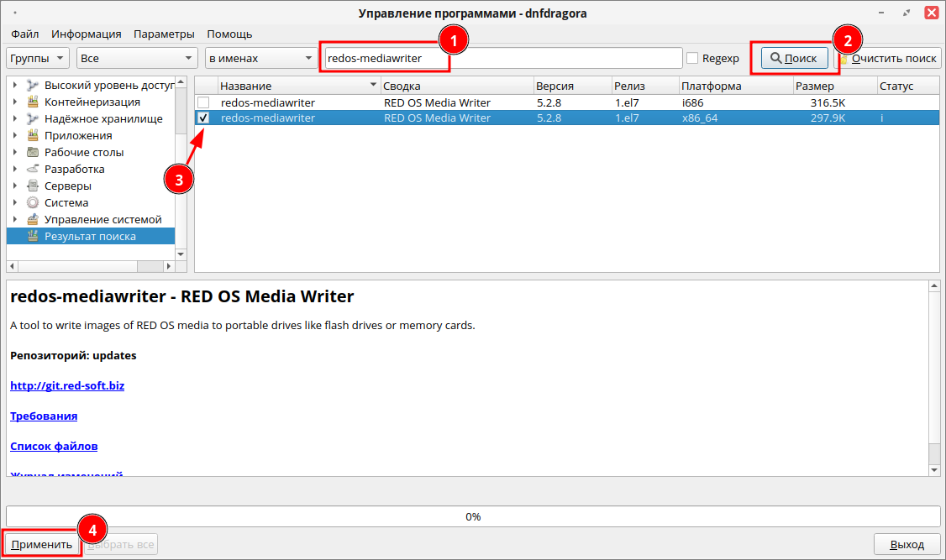Image resolution: width=946 pixels, height=560 pixels.
Task: Select the Высокий уровень доступности group icon
Action: pyautogui.click(x=33, y=85)
